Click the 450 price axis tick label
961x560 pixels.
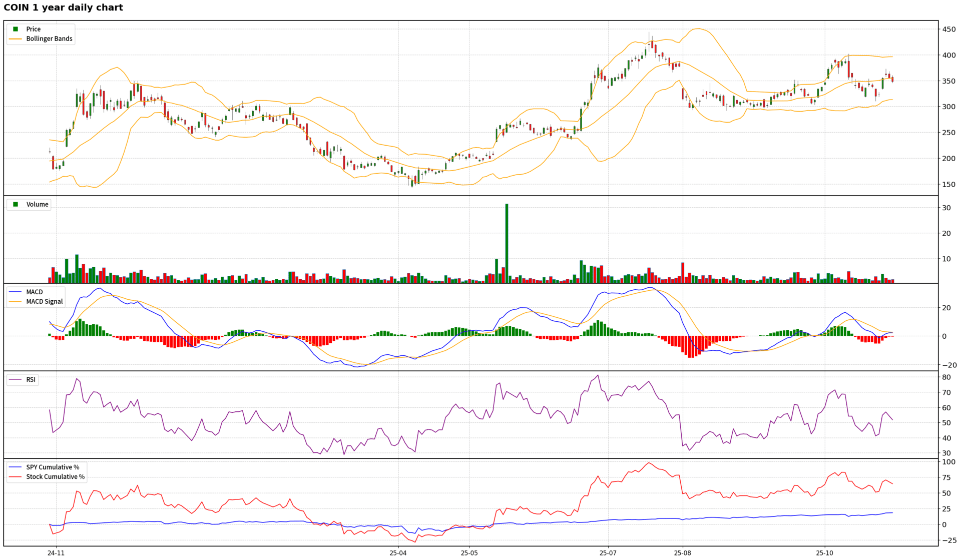coord(948,30)
